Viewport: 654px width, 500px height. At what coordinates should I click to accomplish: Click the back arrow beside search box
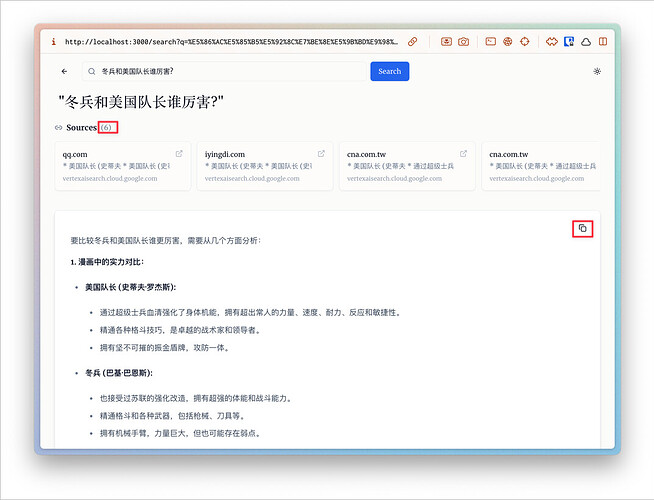65,71
